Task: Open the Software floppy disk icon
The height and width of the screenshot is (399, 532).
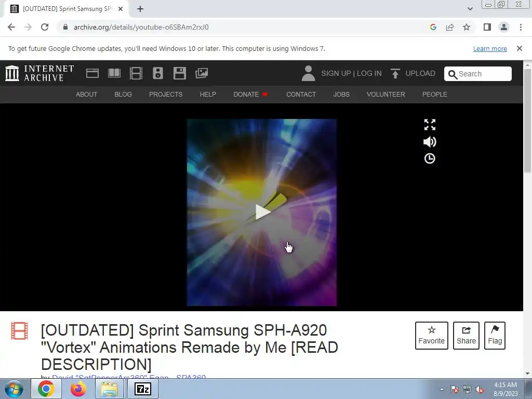Action: 179,73
